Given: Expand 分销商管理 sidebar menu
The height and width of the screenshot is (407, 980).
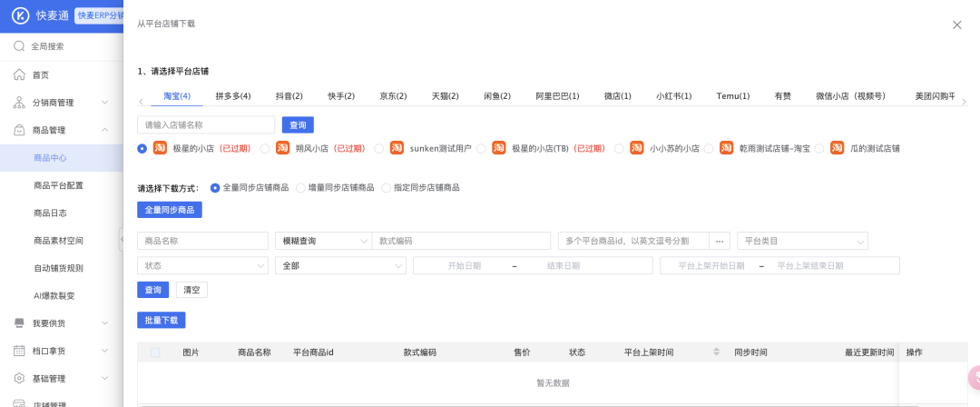Looking at the screenshot, I should click(105, 103).
